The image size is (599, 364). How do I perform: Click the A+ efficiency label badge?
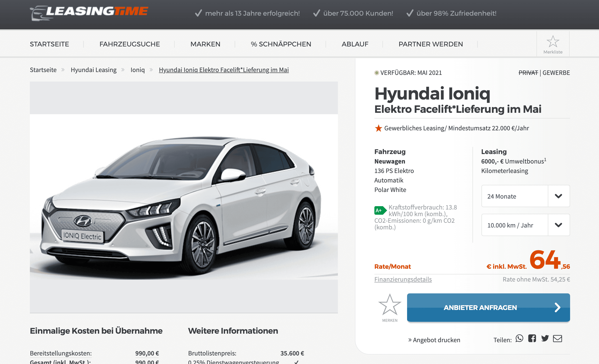point(380,210)
